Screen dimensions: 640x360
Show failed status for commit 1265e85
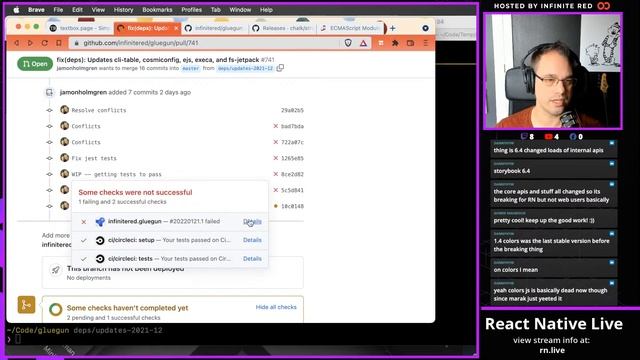click(276, 158)
